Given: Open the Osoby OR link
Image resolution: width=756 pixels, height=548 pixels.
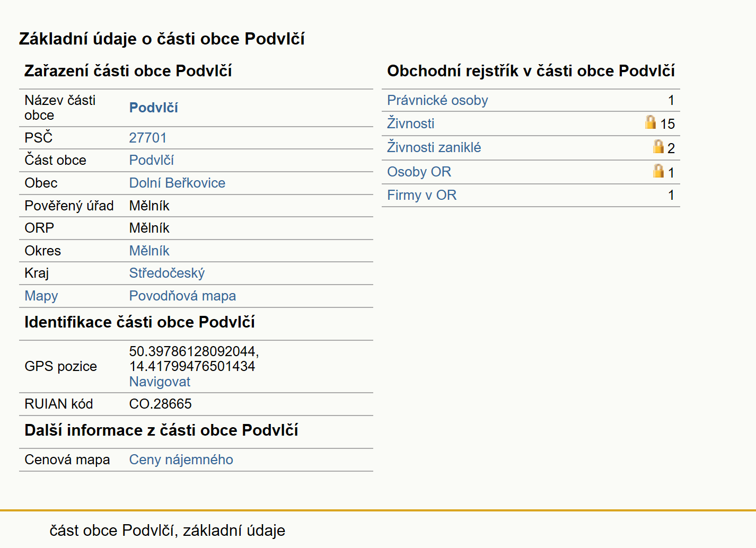Looking at the screenshot, I should pyautogui.click(x=419, y=172).
